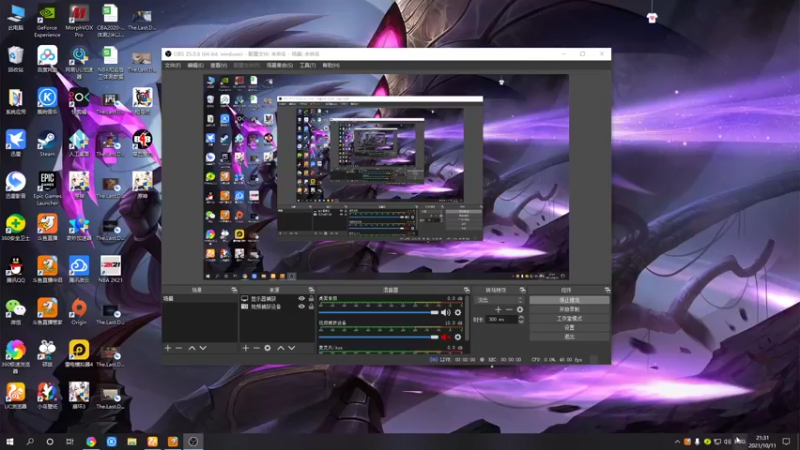Show hidden system tray icons chevron

pyautogui.click(x=677, y=442)
